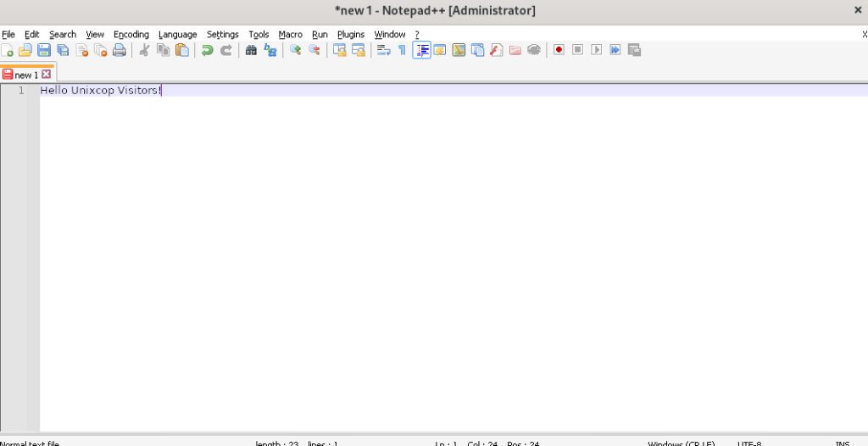Open the Plugins menu
Screen dimensions: 868x446
(351, 35)
